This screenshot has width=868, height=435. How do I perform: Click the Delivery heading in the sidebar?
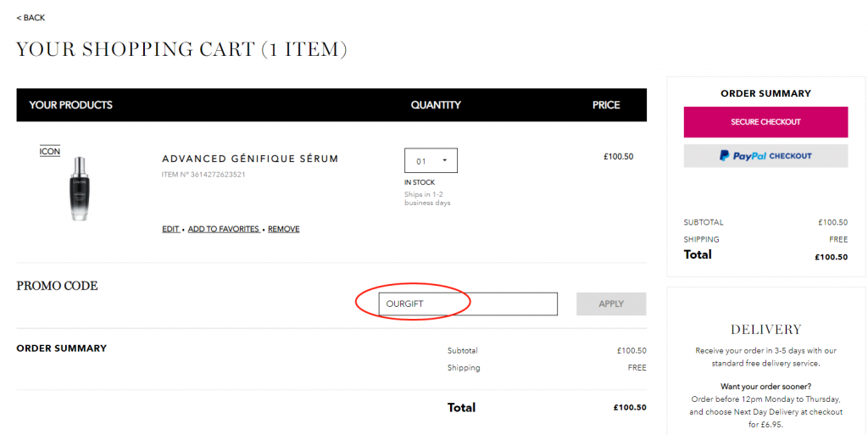(x=765, y=329)
